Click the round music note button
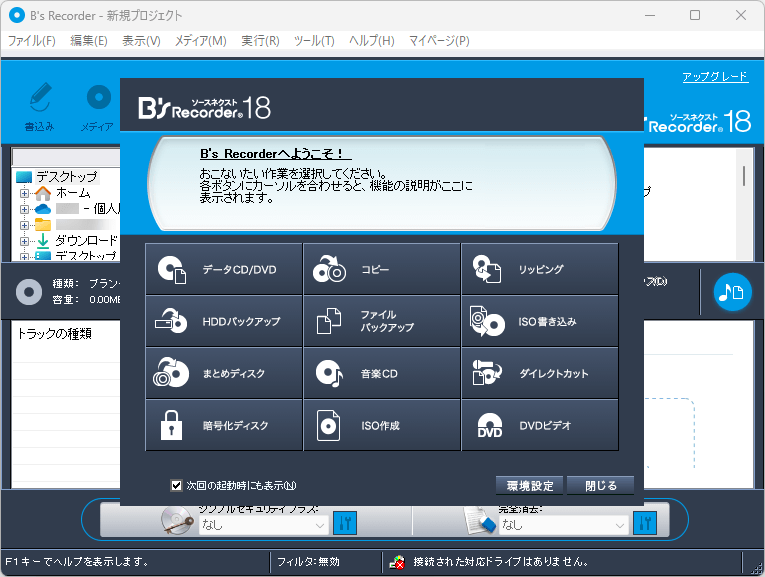This screenshot has width=765, height=577. (x=732, y=292)
